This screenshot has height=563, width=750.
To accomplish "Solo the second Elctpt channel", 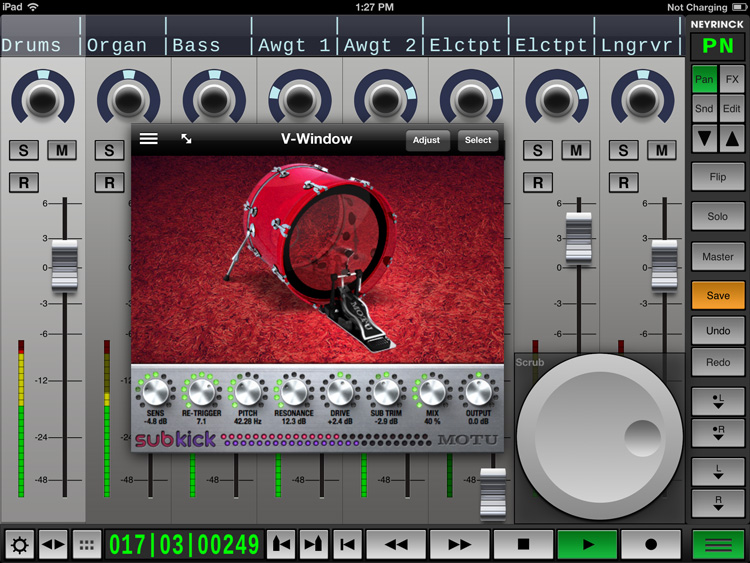I will click(538, 150).
